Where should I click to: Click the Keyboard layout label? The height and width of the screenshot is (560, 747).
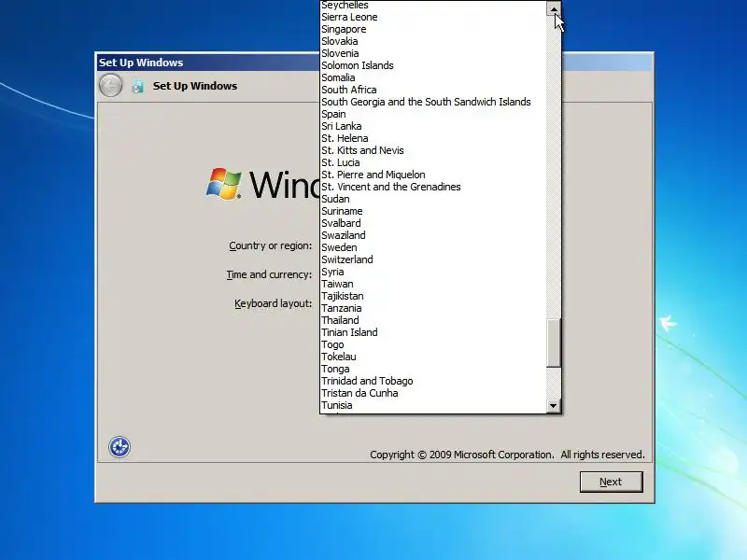[x=273, y=304]
